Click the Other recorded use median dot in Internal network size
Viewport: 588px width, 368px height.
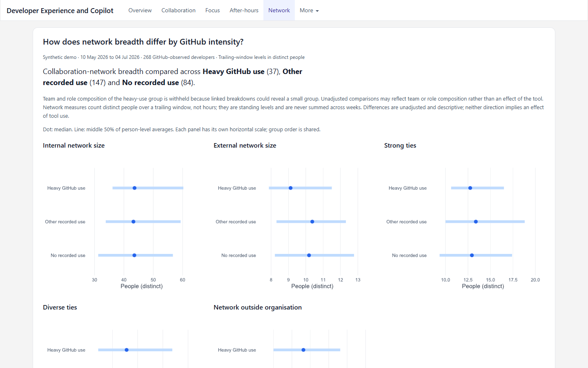[134, 222]
